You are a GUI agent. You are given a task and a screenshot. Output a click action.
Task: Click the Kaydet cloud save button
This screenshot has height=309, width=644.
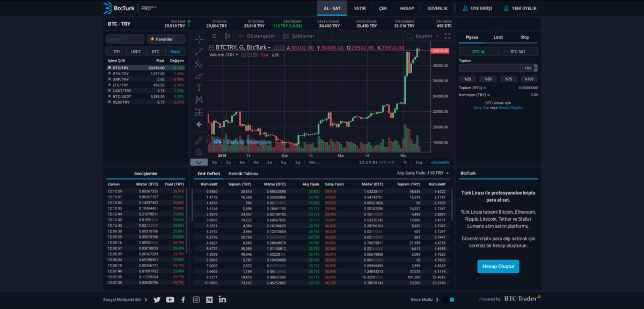(419, 36)
